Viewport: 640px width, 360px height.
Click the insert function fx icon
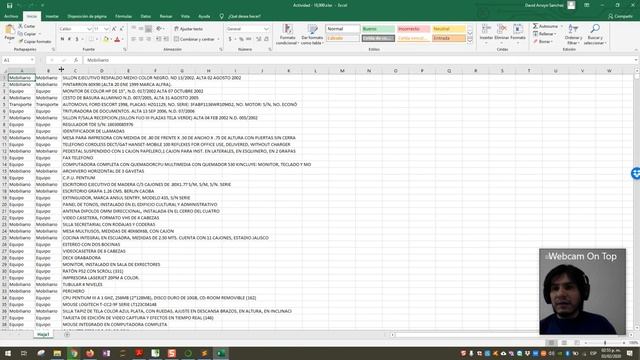pos(76,60)
